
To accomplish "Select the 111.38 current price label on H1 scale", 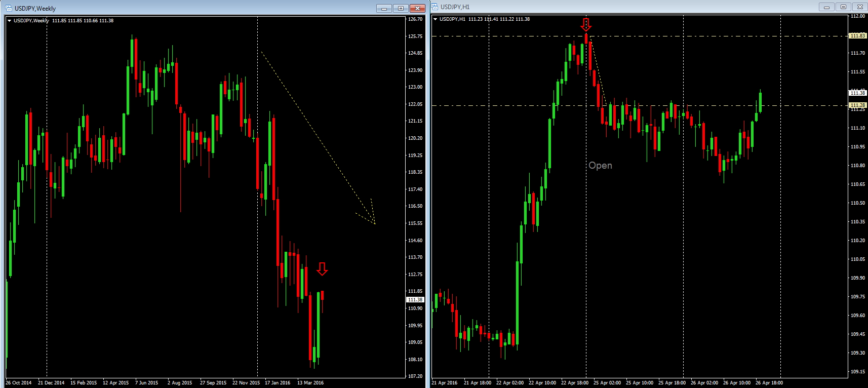I will pos(858,93).
